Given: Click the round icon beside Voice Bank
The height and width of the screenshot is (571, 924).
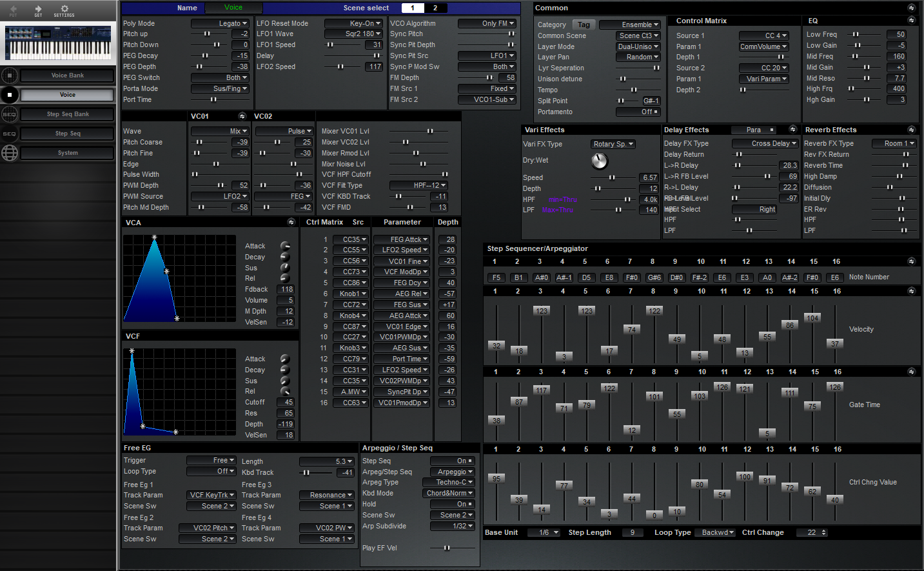Looking at the screenshot, I should [9, 75].
